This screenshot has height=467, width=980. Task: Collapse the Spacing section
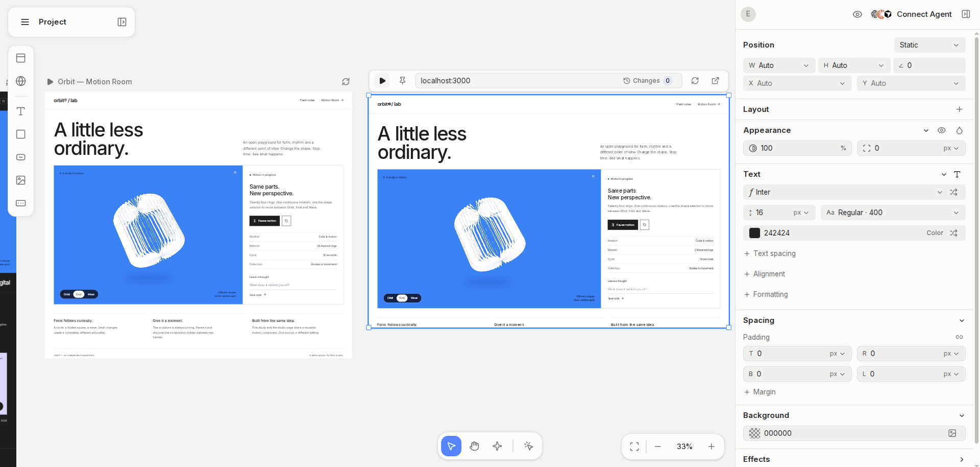962,320
